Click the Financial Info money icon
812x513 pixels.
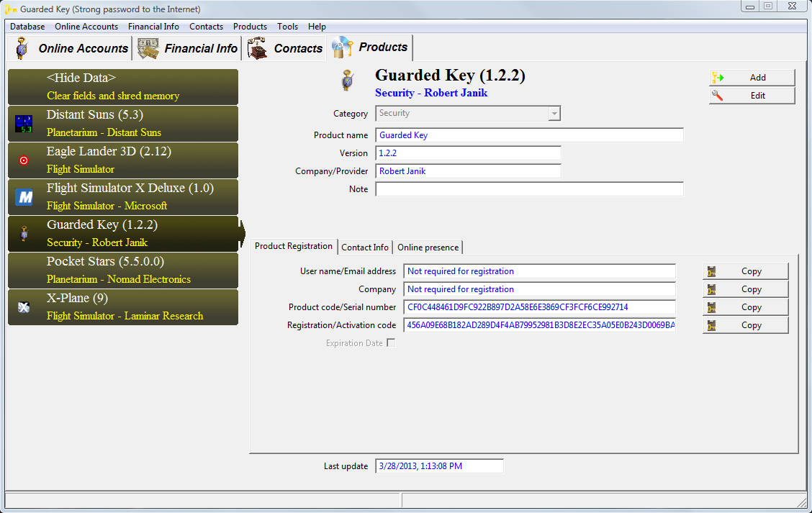coord(148,49)
